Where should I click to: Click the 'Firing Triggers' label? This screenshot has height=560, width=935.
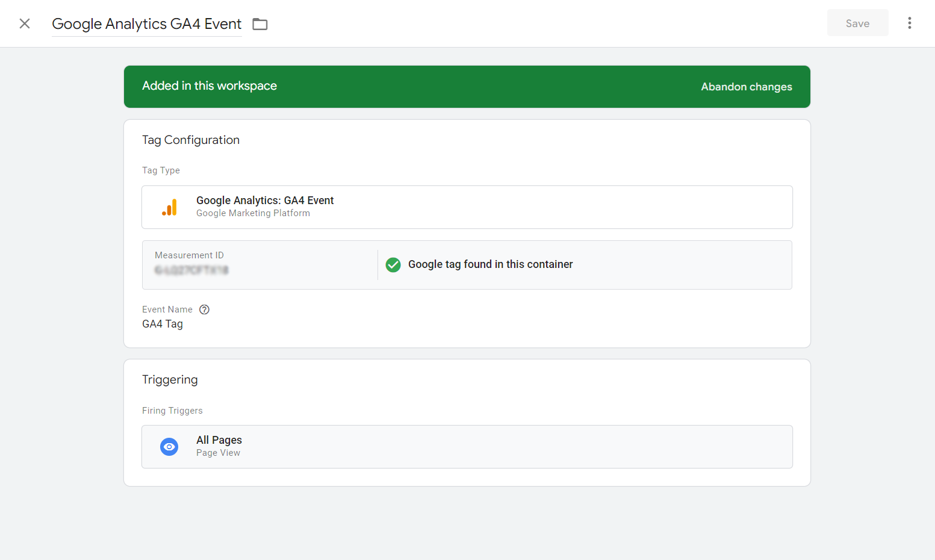pos(172,411)
